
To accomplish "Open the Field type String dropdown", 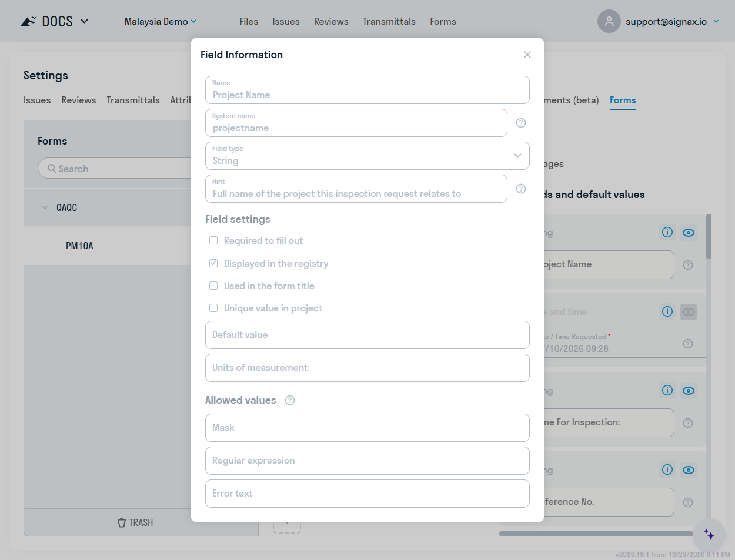I will 367,156.
